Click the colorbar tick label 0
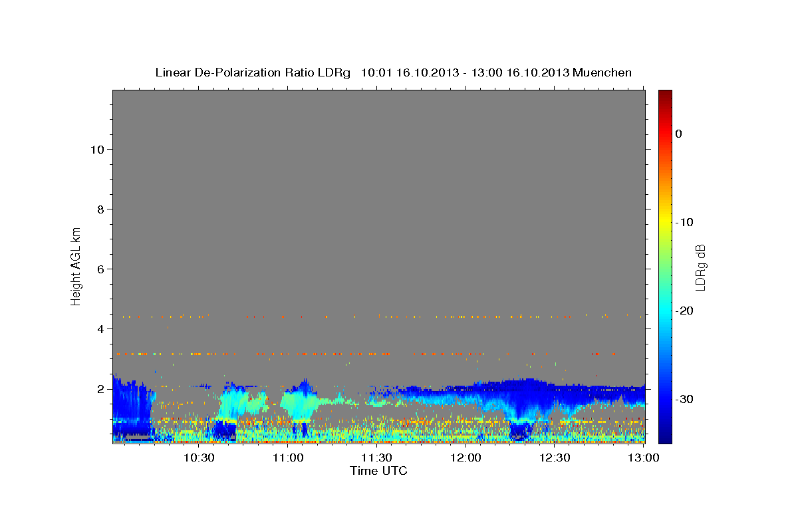798x532 pixels. pyautogui.click(x=679, y=134)
